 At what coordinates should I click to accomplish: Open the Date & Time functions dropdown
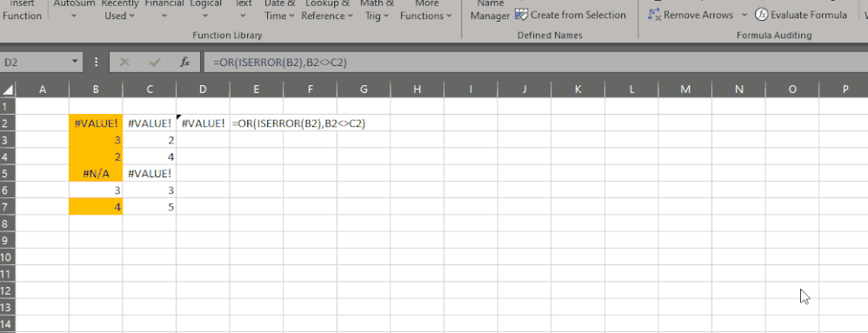pos(279,10)
